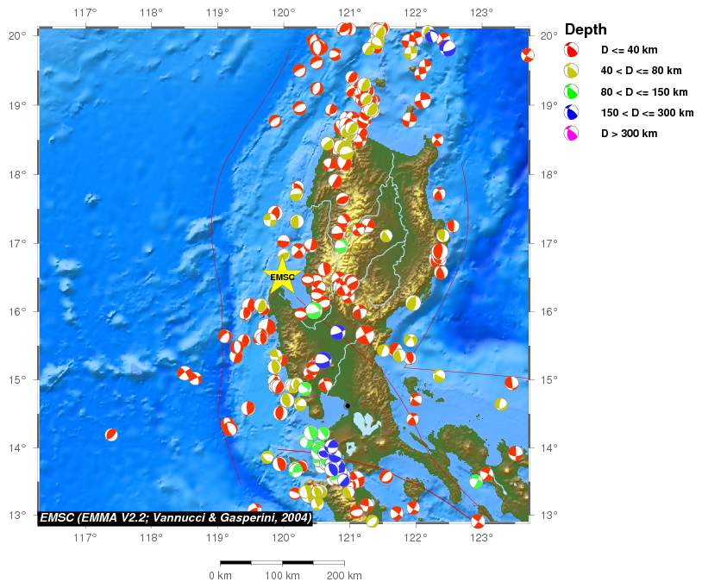The height and width of the screenshot is (588, 702).
Task: Click the red beachball at 123°, 13° bottom edge
Action: 478,521
